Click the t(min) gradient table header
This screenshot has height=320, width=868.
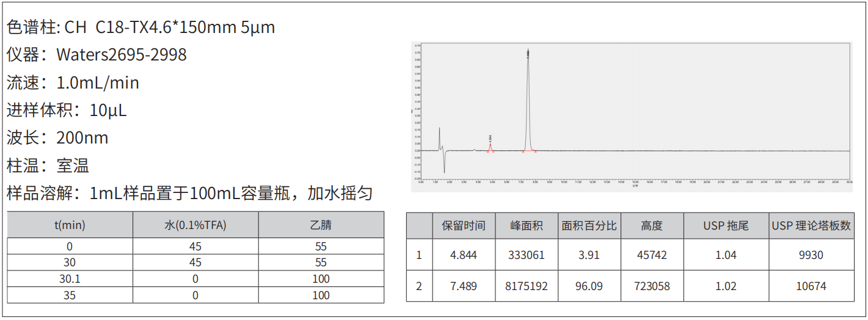pos(70,225)
